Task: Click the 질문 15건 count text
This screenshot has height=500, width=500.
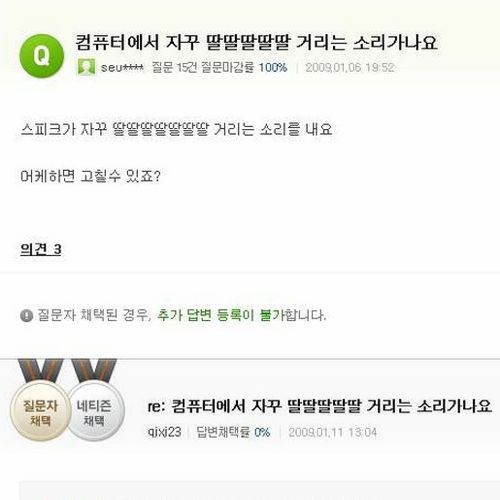Action: pos(174,68)
